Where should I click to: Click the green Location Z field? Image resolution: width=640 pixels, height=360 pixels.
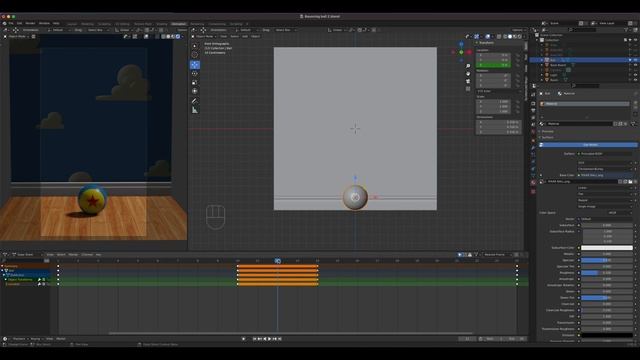click(493, 65)
